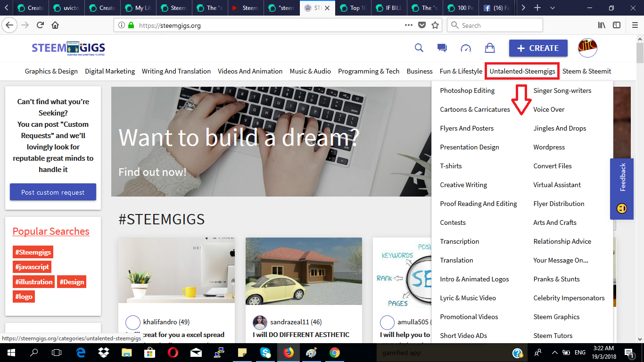Viewport: 644px width, 362px height.
Task: Open the Microsoft Store taskbar icon
Action: point(149,352)
